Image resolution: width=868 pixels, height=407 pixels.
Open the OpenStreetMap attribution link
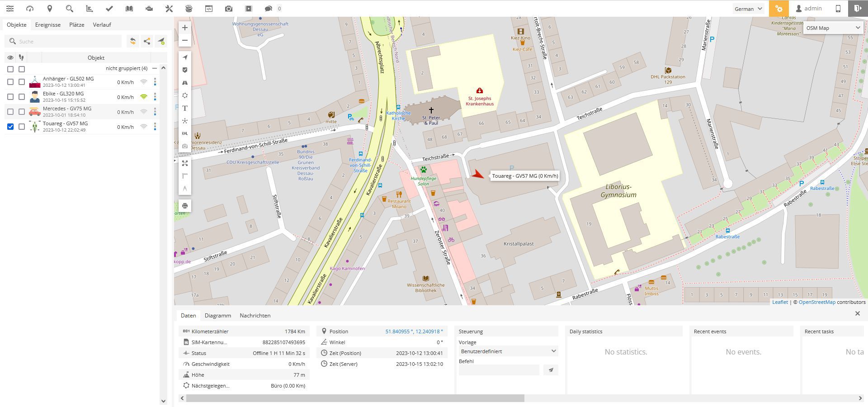817,302
